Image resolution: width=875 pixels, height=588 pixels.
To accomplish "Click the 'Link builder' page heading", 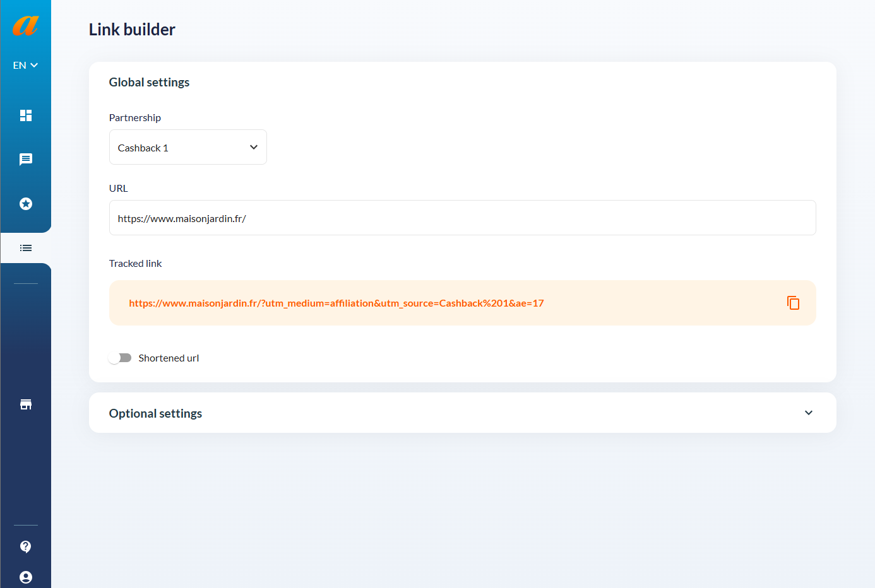I will 132,30.
